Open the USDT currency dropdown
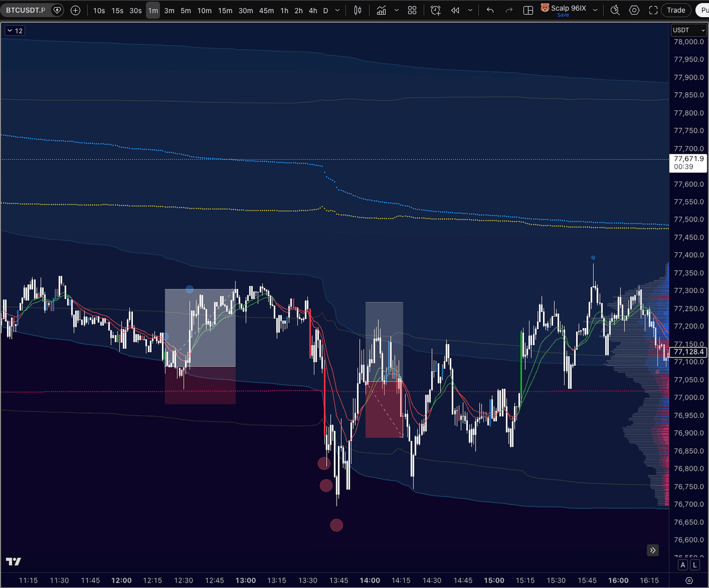 [688, 30]
